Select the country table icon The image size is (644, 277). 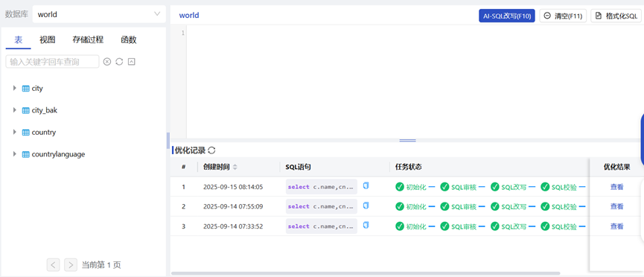pyautogui.click(x=25, y=133)
